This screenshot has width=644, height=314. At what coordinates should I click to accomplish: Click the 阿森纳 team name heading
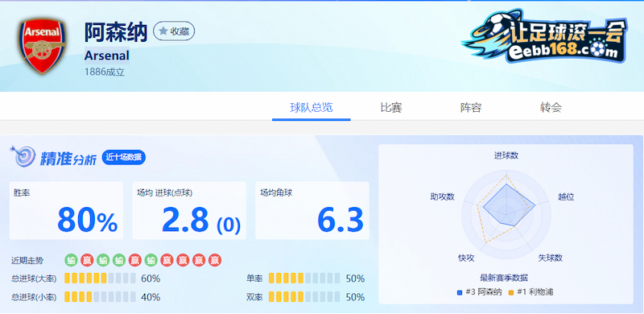[x=116, y=32]
